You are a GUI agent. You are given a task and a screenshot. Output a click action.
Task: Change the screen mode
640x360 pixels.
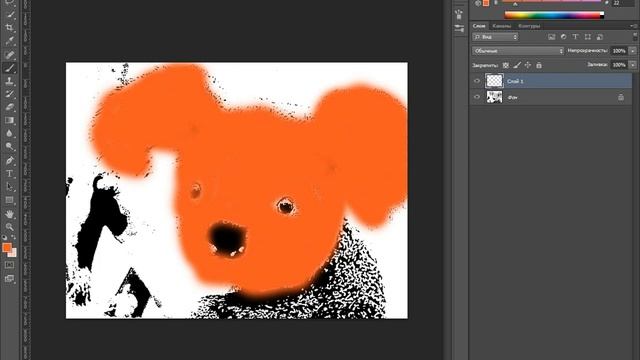coord(9,279)
